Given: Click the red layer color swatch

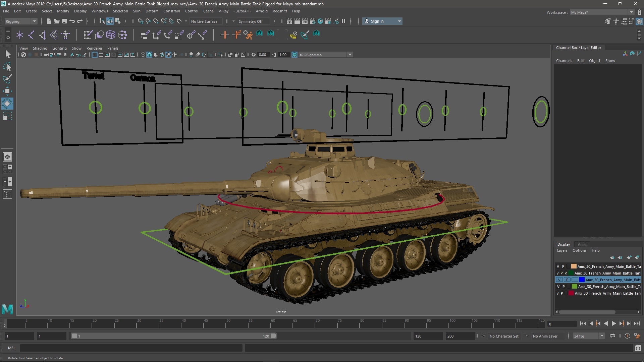Looking at the screenshot, I should coord(571,293).
